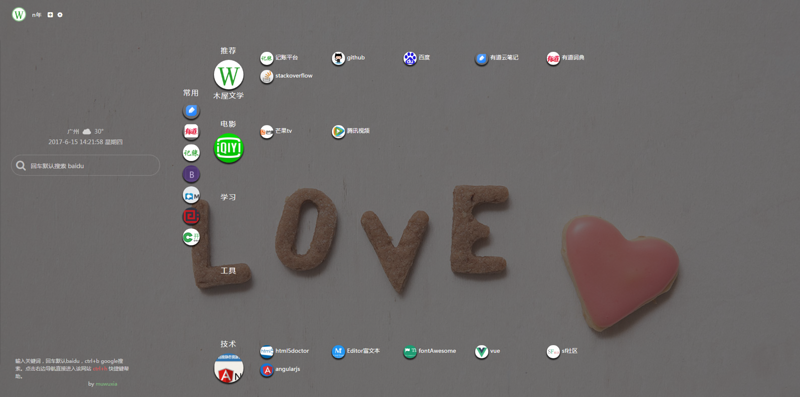This screenshot has height=397, width=800.
Task: Open the large AngularJS icon under 技术
Action: point(229,369)
